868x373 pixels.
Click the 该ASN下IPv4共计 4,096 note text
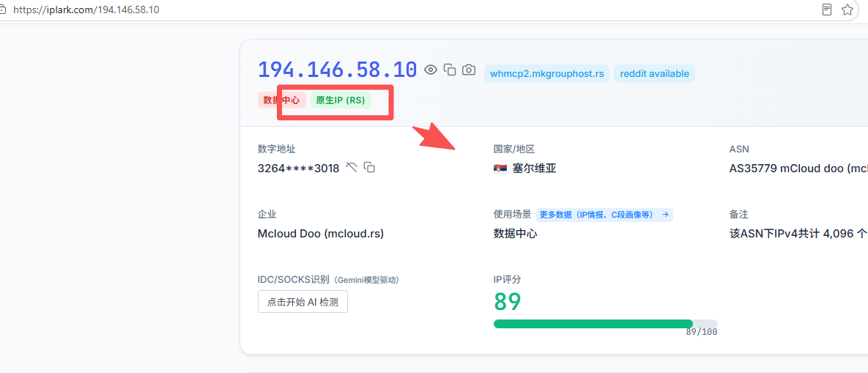(799, 234)
